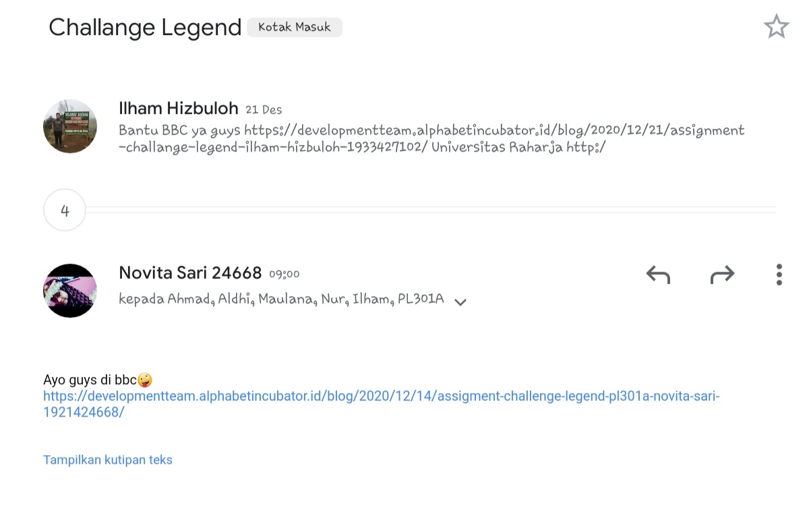Screen dimensions: 809x532
Task: Open the alphabetincubator blog link
Action: click(381, 404)
